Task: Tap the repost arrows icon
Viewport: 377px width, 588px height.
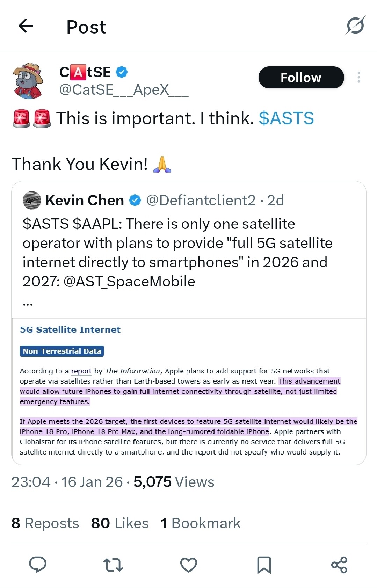Action: pos(113,565)
